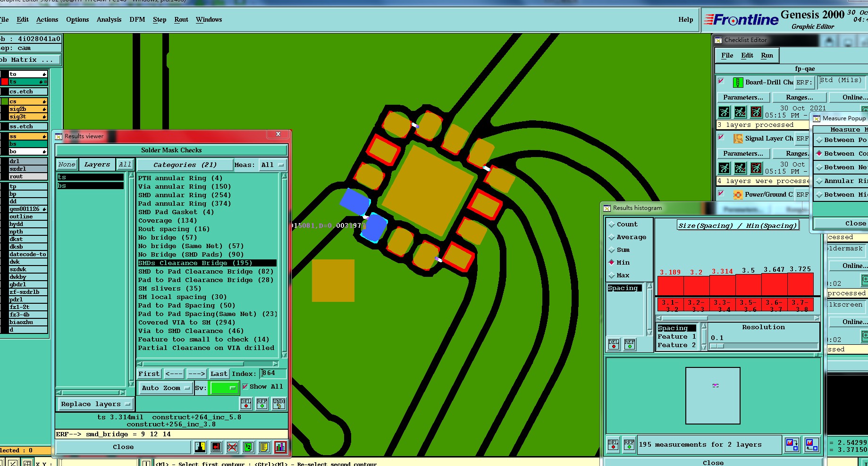Click REF icon beside measurements summary

click(x=629, y=445)
